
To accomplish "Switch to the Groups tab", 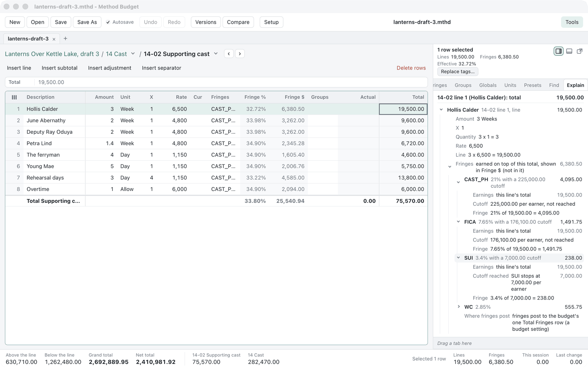I will coord(463,85).
